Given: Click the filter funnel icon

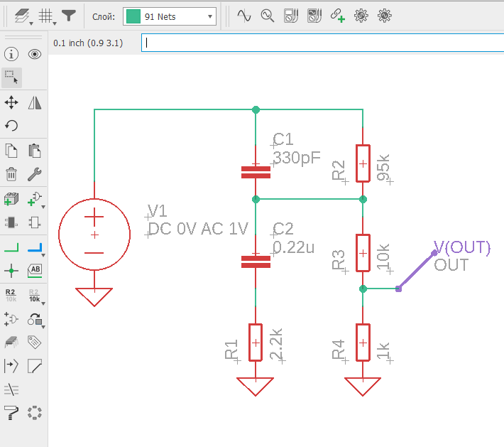Looking at the screenshot, I should tap(68, 16).
